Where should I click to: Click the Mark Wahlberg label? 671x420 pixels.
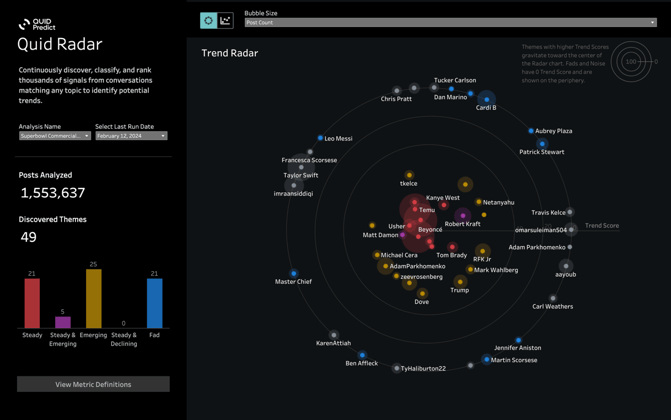[x=496, y=270]
